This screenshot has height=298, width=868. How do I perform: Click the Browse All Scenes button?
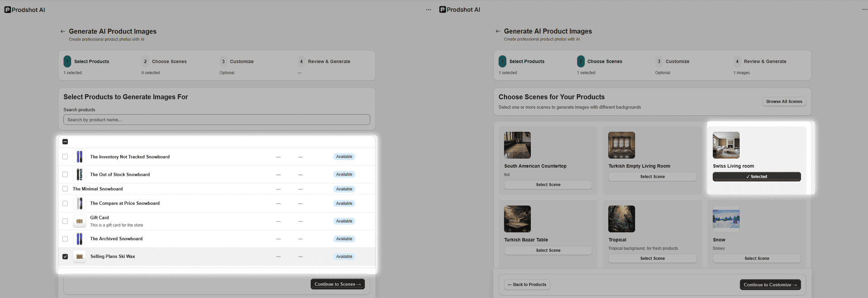pos(784,102)
